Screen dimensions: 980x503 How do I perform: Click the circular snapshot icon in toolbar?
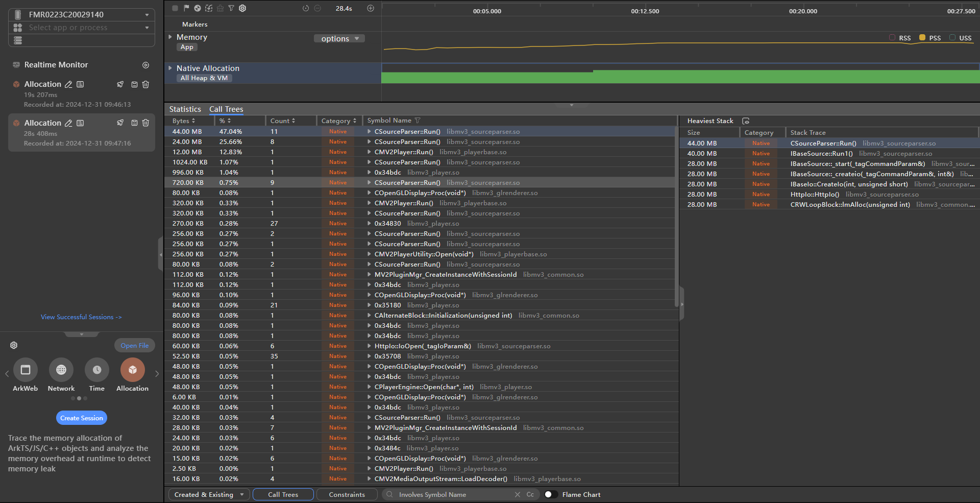click(198, 8)
